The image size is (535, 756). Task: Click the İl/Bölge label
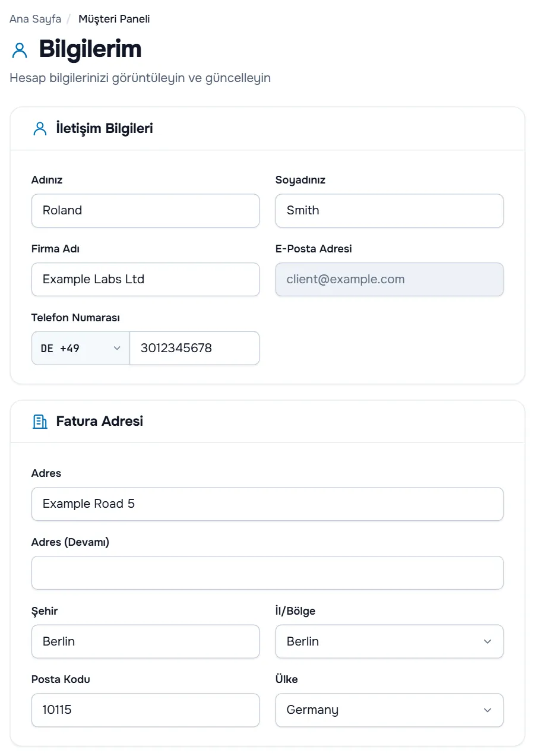click(295, 611)
